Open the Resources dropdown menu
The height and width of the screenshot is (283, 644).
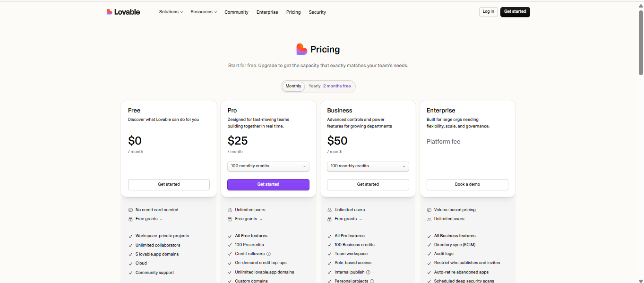[204, 12]
